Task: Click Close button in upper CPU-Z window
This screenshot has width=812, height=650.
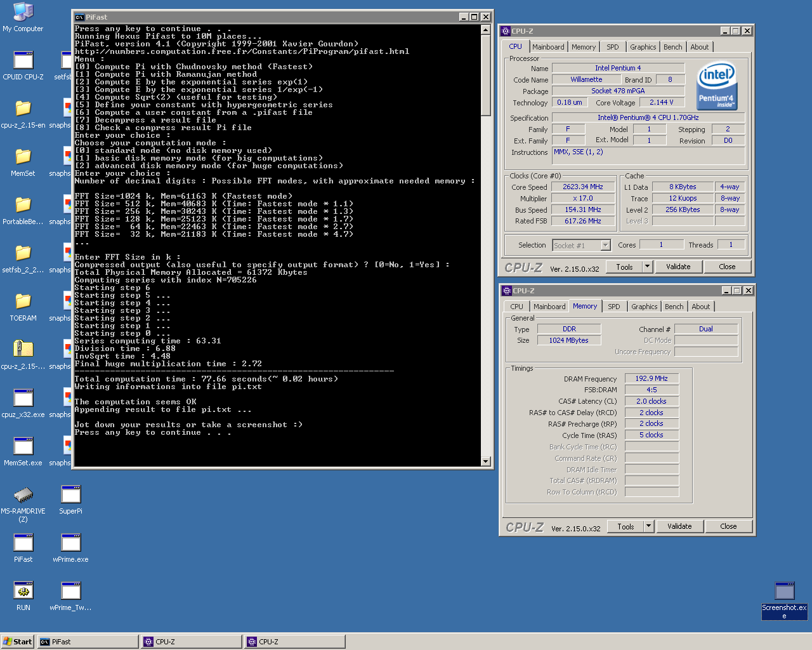Action: pos(728,267)
